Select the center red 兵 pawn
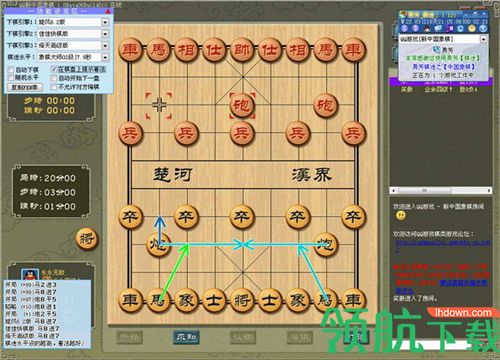Image resolution: width=500 pixels, height=360 pixels. pyautogui.click(x=242, y=133)
